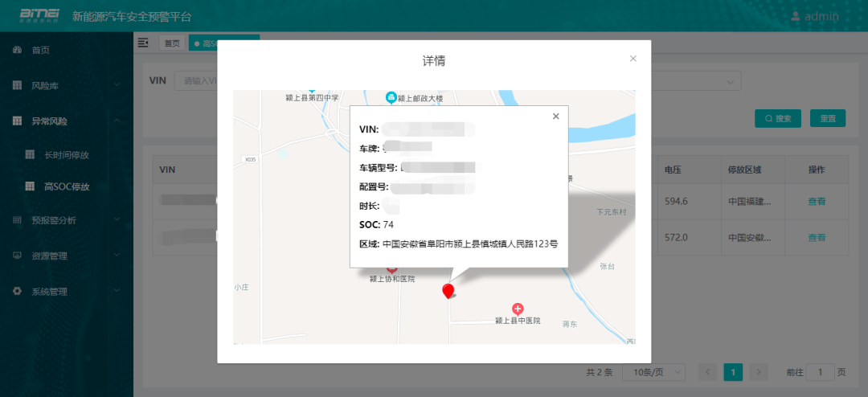Click the admin user avatar icon
The width and height of the screenshot is (868, 397).
(796, 16)
